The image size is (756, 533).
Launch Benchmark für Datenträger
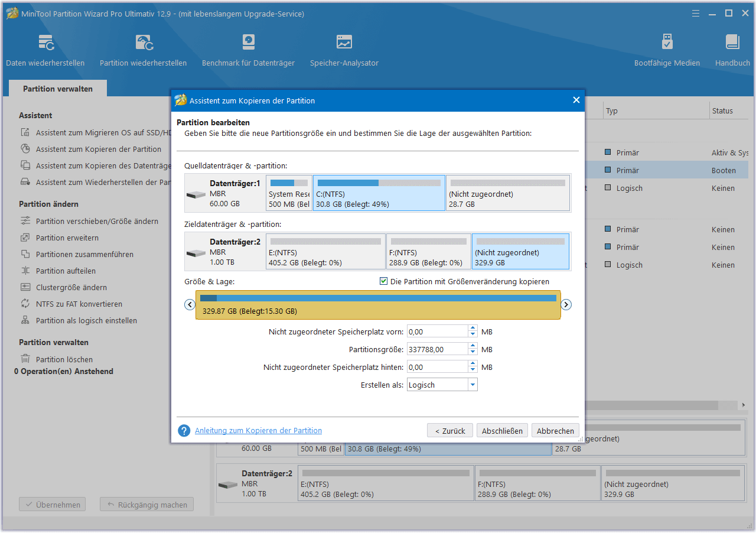click(x=248, y=50)
